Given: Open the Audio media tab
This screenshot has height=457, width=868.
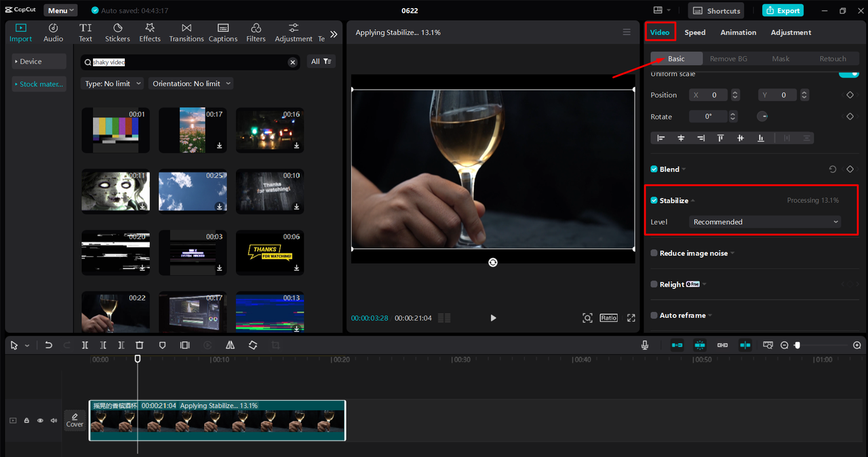Looking at the screenshot, I should pos(54,33).
